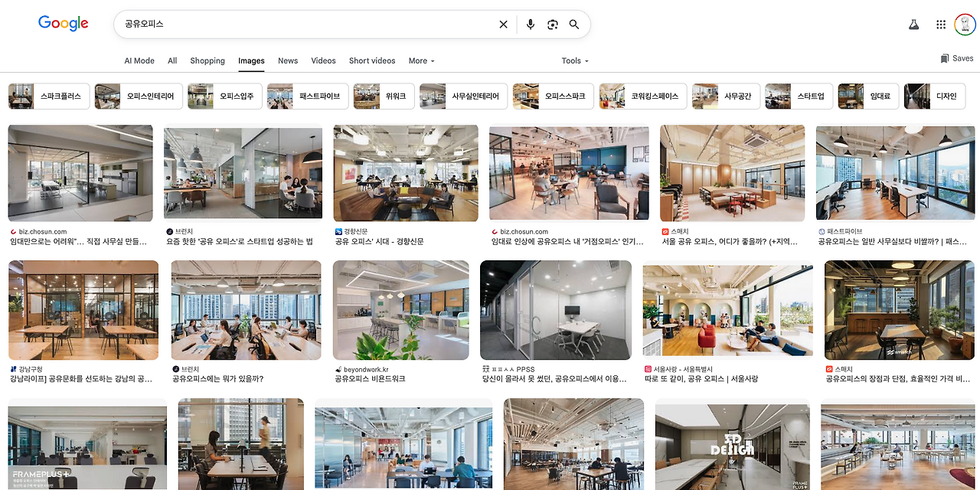Screen dimensions: 980x490
Task: Open the beyondwork.kr image thumbnail
Action: pyautogui.click(x=401, y=310)
